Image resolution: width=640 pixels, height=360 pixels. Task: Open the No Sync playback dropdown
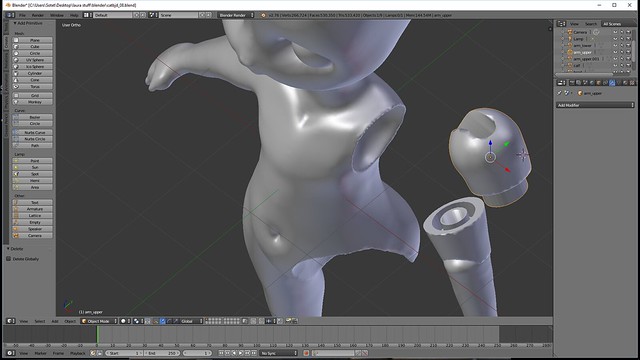pyautogui.click(x=279, y=353)
